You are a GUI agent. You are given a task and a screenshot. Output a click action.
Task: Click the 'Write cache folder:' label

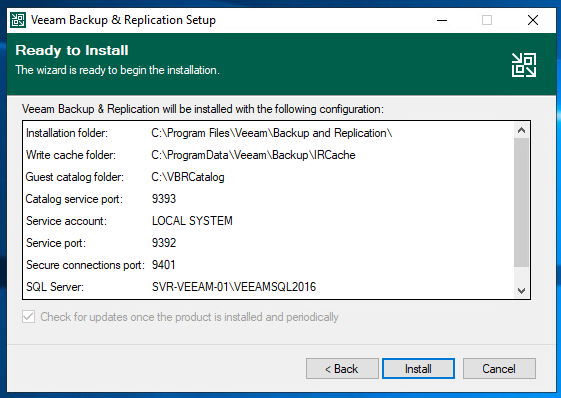(71, 155)
